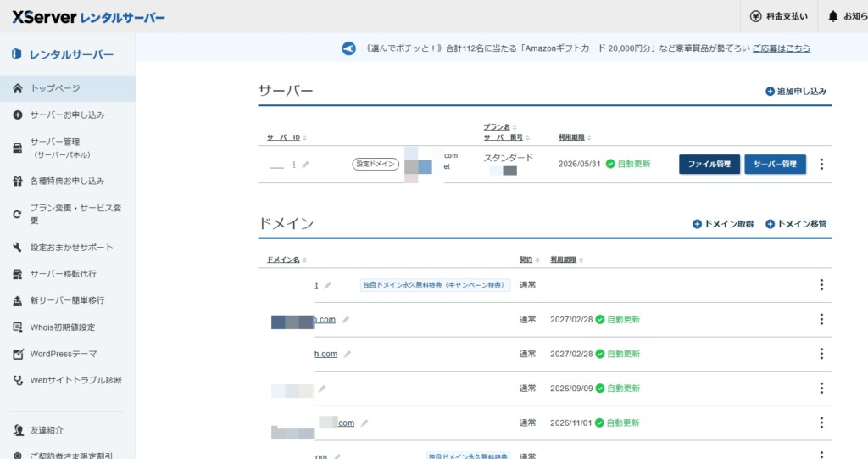
Task: Open サーバー移転代行 sidebar item
Action: coord(68,274)
